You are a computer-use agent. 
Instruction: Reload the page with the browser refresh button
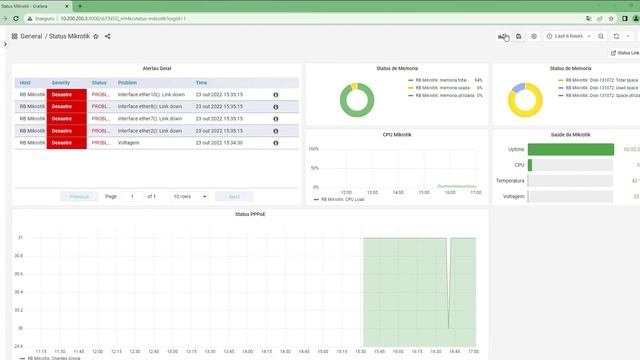16,18
